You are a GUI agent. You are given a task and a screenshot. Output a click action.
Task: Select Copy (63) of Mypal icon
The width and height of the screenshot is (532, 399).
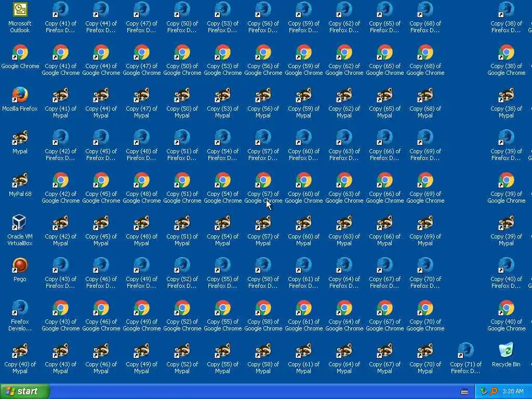pyautogui.click(x=344, y=223)
